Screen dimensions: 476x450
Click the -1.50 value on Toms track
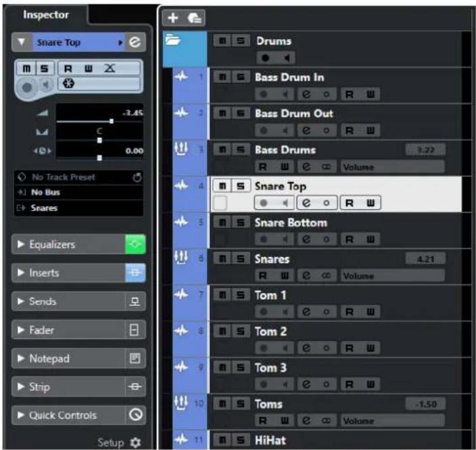click(x=425, y=404)
